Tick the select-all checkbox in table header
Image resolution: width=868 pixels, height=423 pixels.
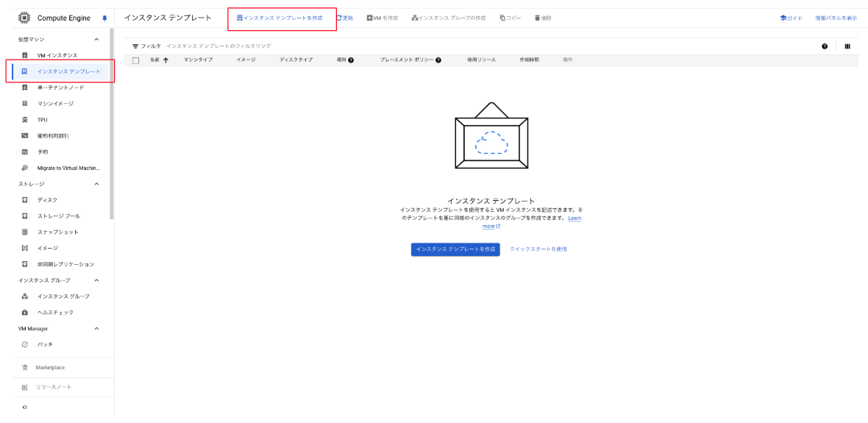[x=135, y=60]
